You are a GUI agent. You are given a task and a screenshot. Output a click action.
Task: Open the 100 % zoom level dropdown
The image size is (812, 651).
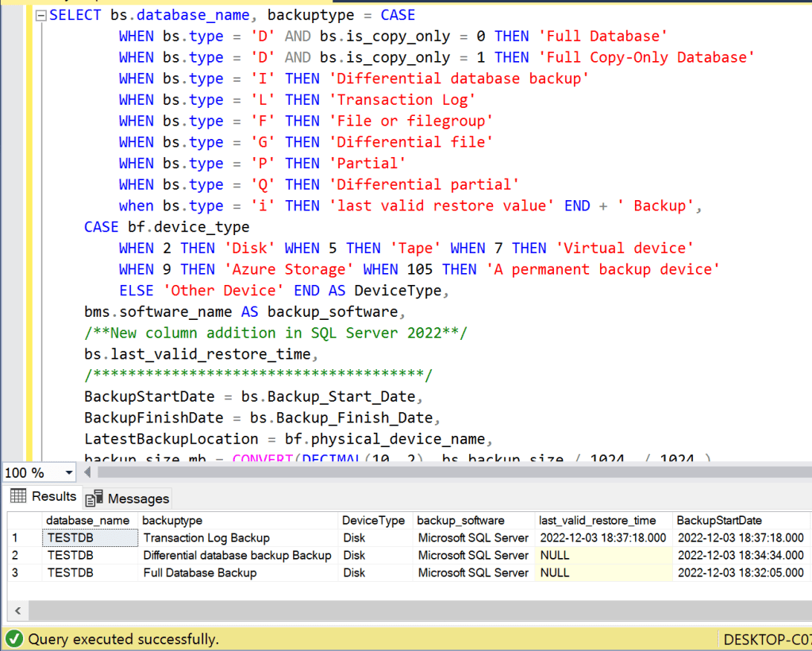(x=69, y=473)
